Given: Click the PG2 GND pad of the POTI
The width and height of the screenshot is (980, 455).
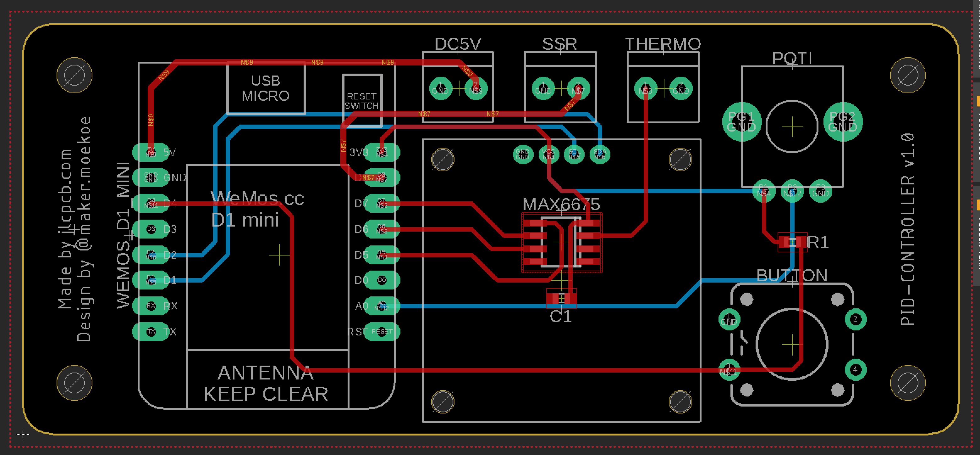Looking at the screenshot, I should coord(843,122).
